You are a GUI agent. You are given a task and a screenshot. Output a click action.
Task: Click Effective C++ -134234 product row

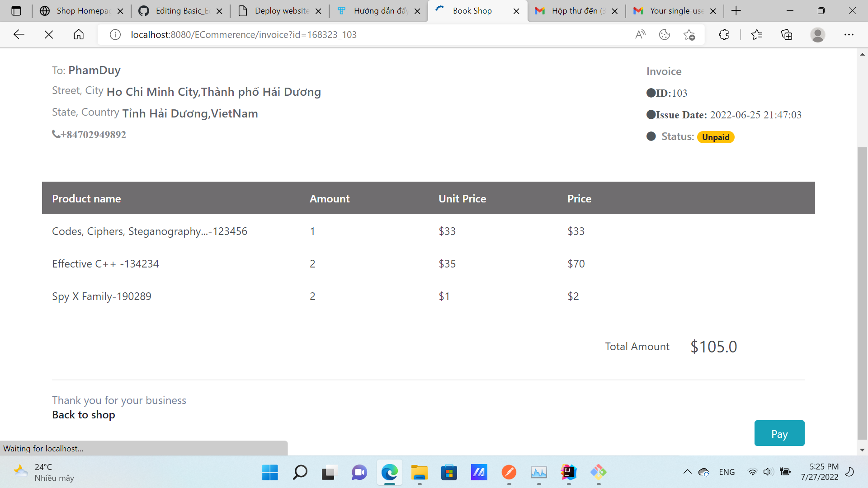click(429, 264)
